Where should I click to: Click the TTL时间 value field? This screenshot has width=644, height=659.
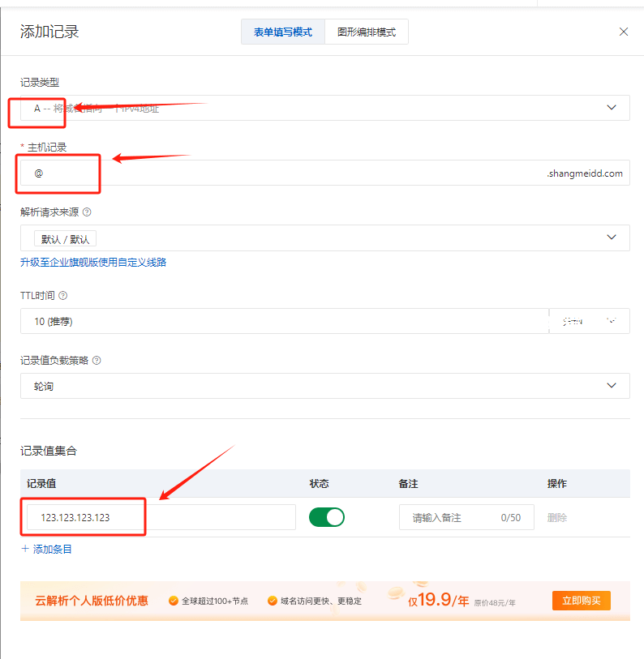pyautogui.click(x=285, y=321)
